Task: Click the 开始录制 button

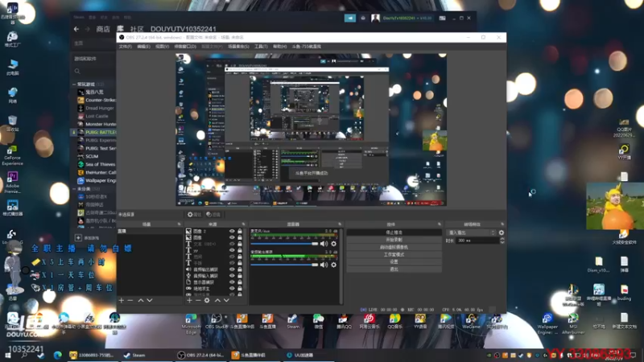Action: point(394,240)
